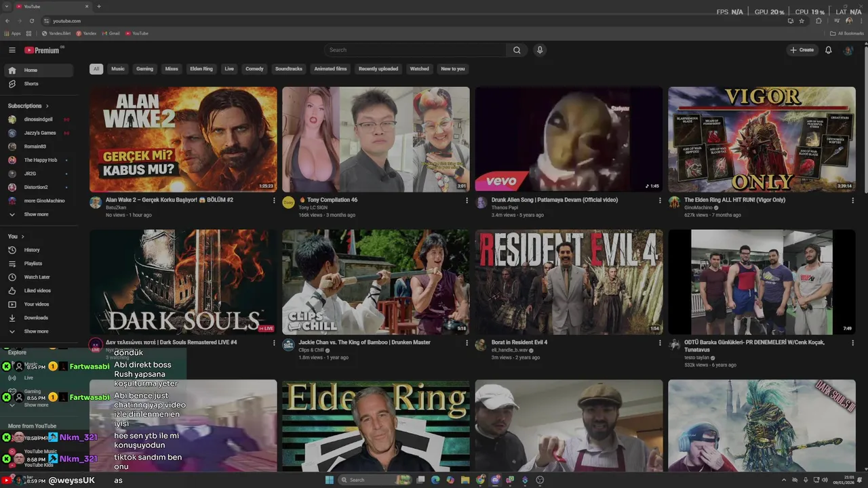Open Watch Later in the sidebar
The width and height of the screenshot is (868, 488).
[39, 277]
